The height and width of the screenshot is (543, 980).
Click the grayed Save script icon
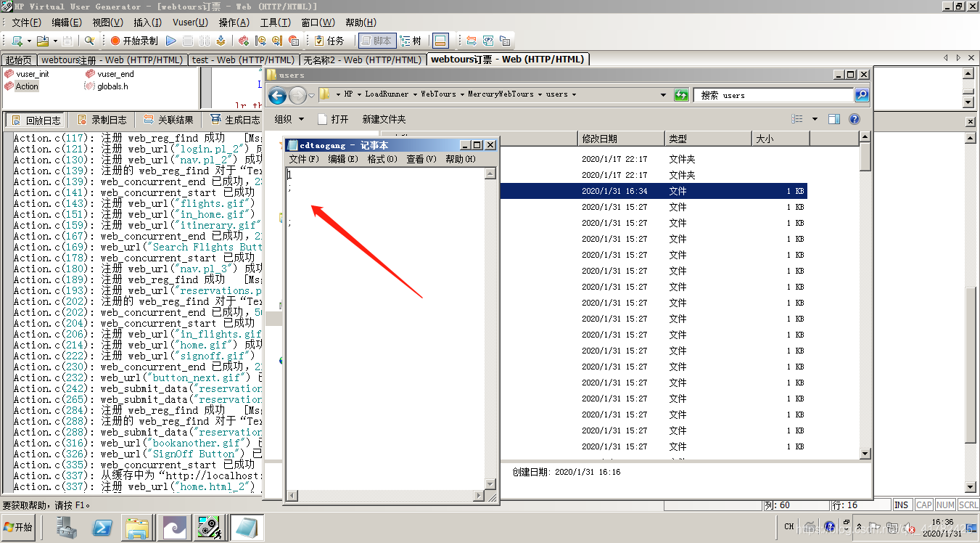67,41
